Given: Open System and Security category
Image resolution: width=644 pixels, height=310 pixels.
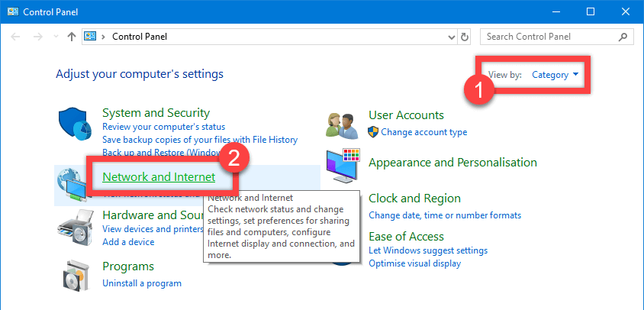Looking at the screenshot, I should click(156, 113).
